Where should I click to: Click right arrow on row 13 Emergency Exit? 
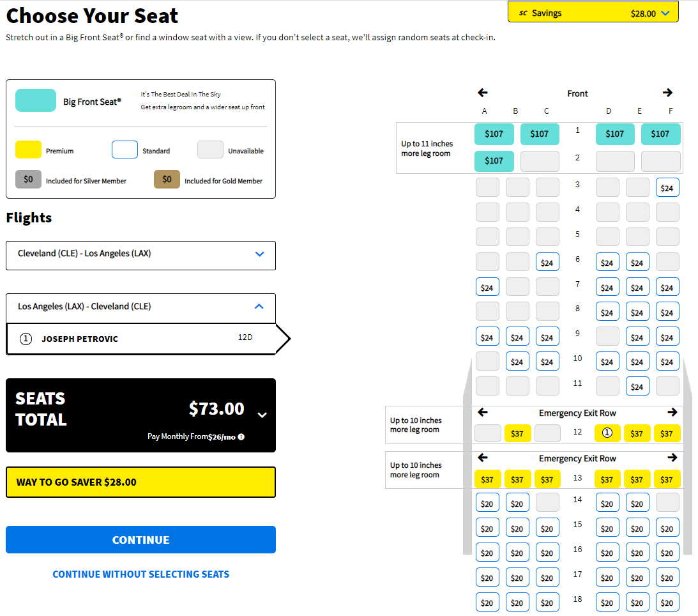[x=672, y=458]
